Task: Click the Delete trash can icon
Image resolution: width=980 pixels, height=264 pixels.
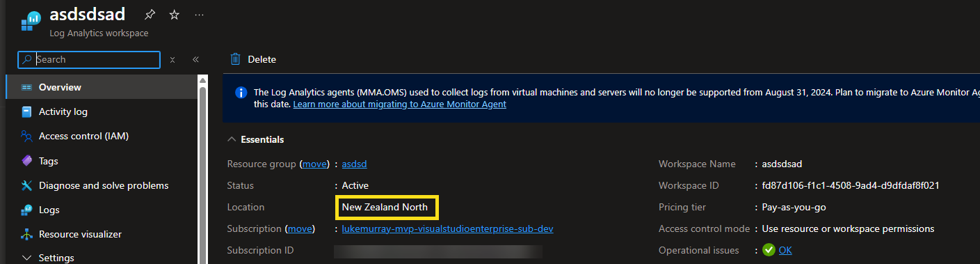Action: 236,59
